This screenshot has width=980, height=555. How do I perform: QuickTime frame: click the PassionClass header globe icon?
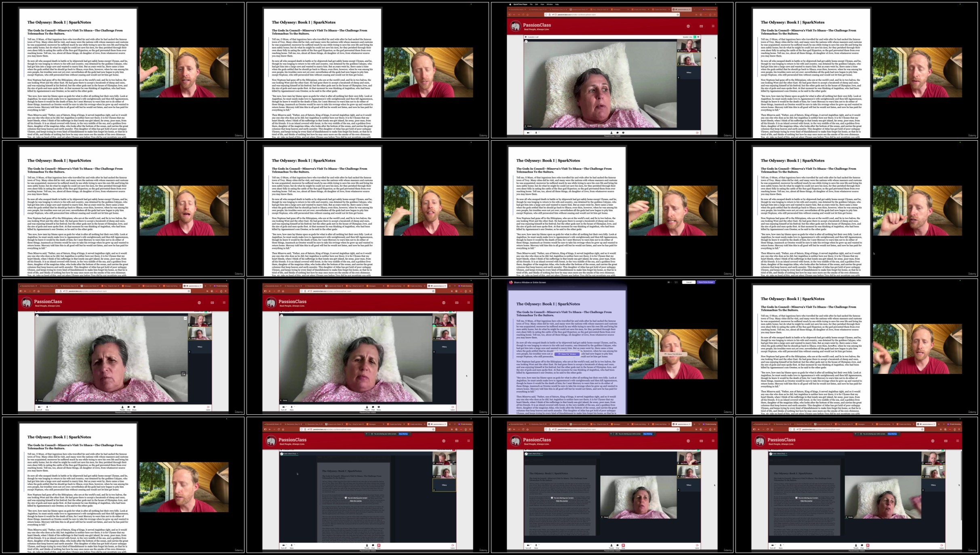click(x=688, y=26)
